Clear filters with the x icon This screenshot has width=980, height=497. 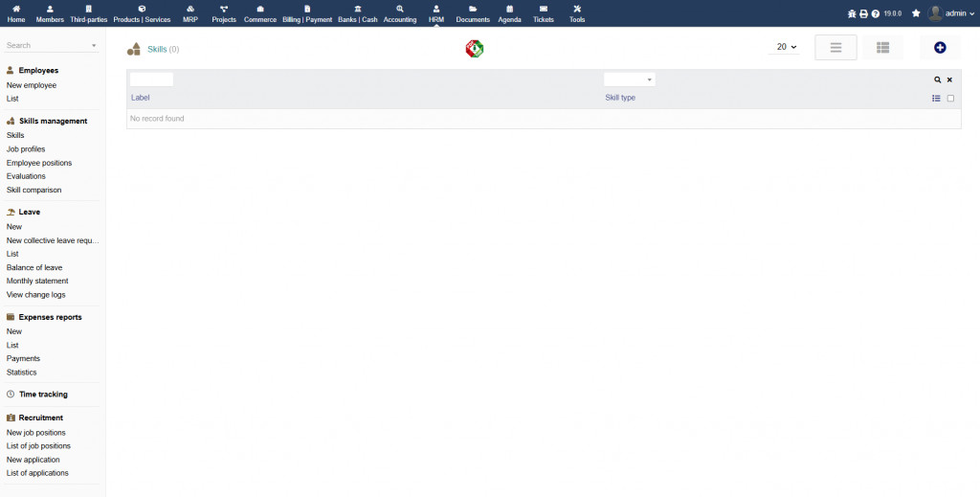tap(949, 80)
